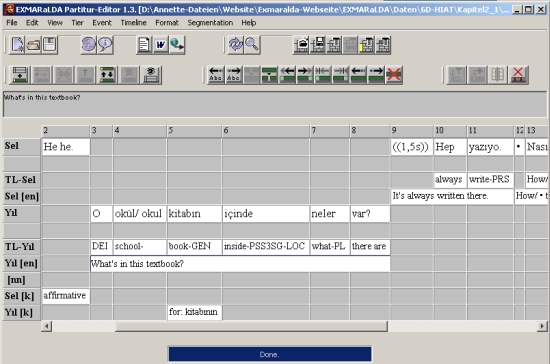Click the hide tier eye icon
550x364 pixels.
tap(151, 75)
